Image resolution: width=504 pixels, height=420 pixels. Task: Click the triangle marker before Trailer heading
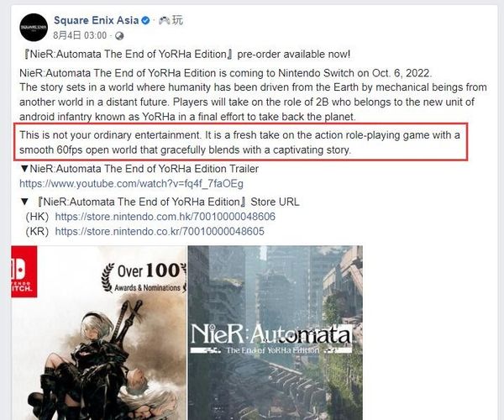coord(24,169)
